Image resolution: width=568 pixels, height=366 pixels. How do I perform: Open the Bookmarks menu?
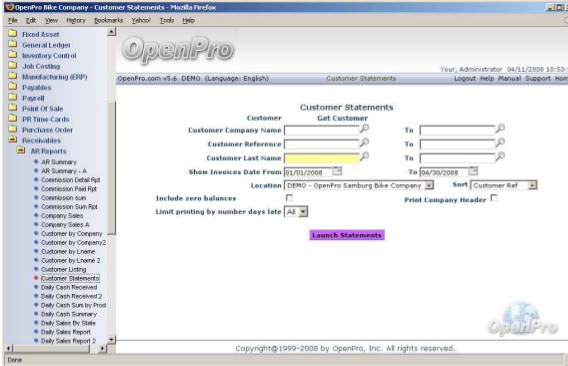point(109,20)
